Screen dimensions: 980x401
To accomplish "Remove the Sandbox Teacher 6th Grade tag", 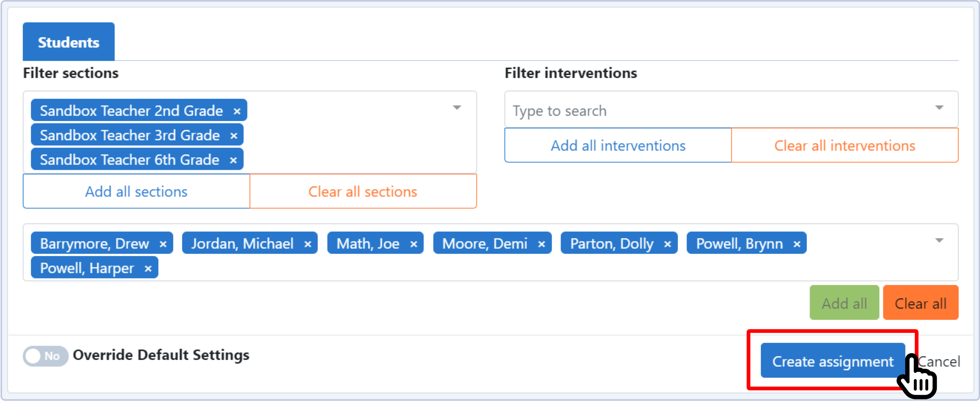I will click(x=233, y=160).
